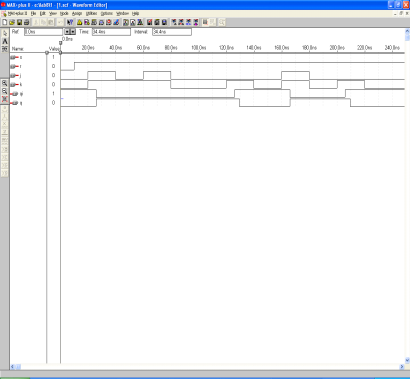
Task: Click the zoom in magnifier tool
Action: pyautogui.click(x=5, y=83)
